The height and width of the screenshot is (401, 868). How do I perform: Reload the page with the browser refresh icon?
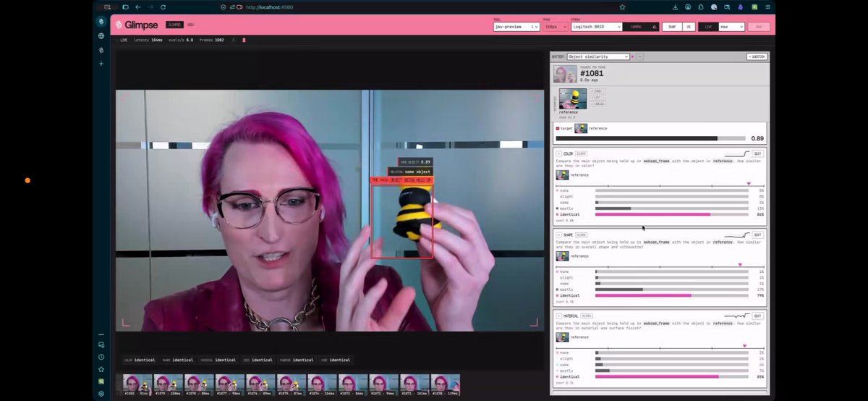[x=163, y=7]
